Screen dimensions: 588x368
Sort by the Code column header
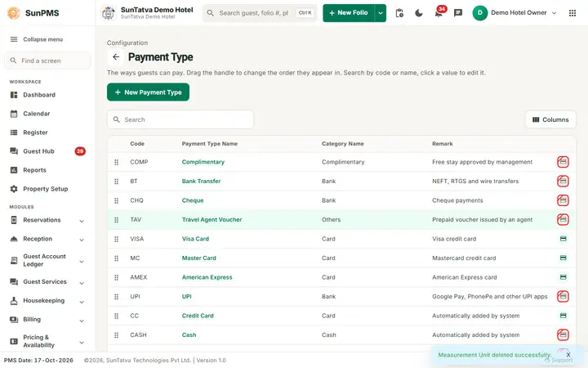(x=137, y=144)
